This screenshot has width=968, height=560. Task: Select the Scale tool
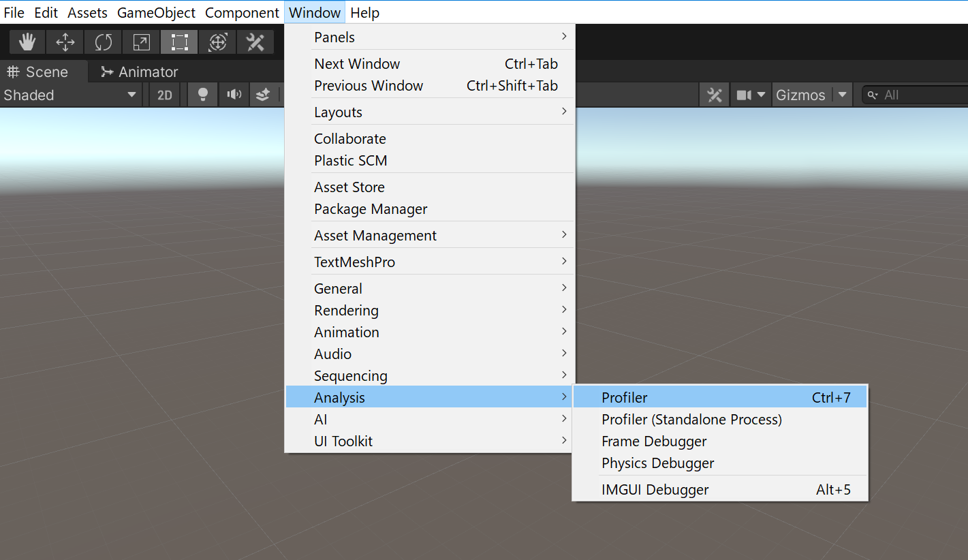click(140, 42)
